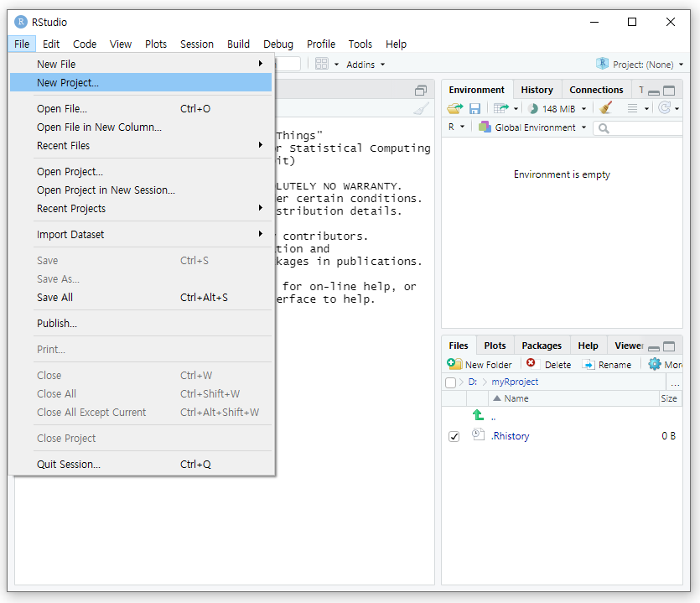Viewport: 700px width, 603px height.
Task: Expand the Recent Projects submenu
Action: [141, 209]
